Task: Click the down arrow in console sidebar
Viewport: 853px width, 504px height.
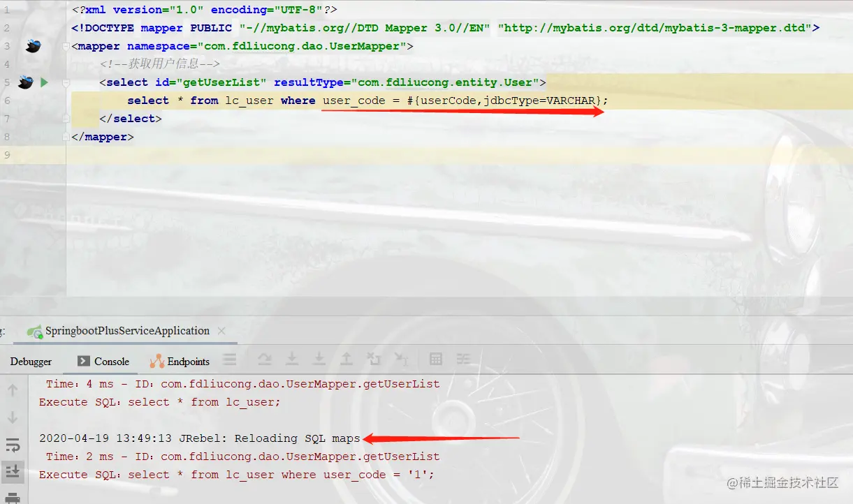Action: (x=13, y=417)
